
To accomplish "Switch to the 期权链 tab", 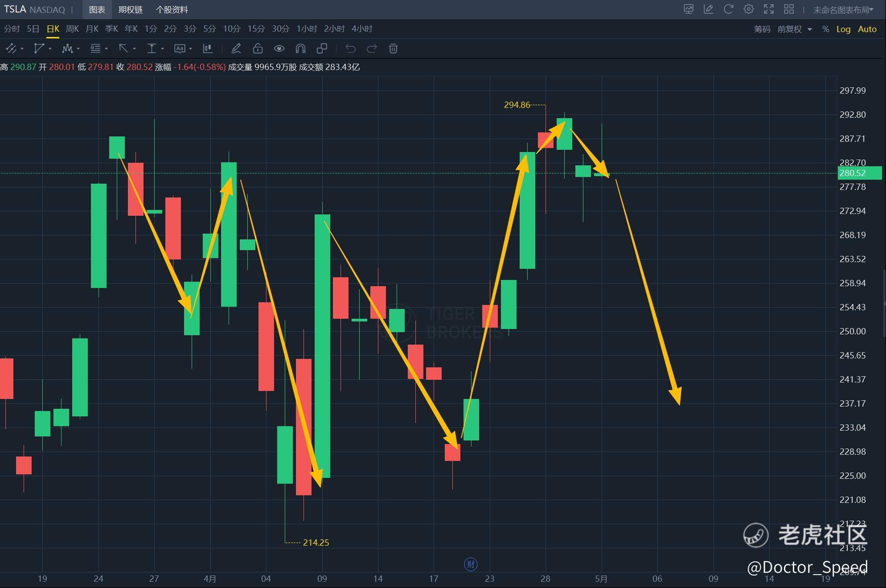I will click(130, 9).
